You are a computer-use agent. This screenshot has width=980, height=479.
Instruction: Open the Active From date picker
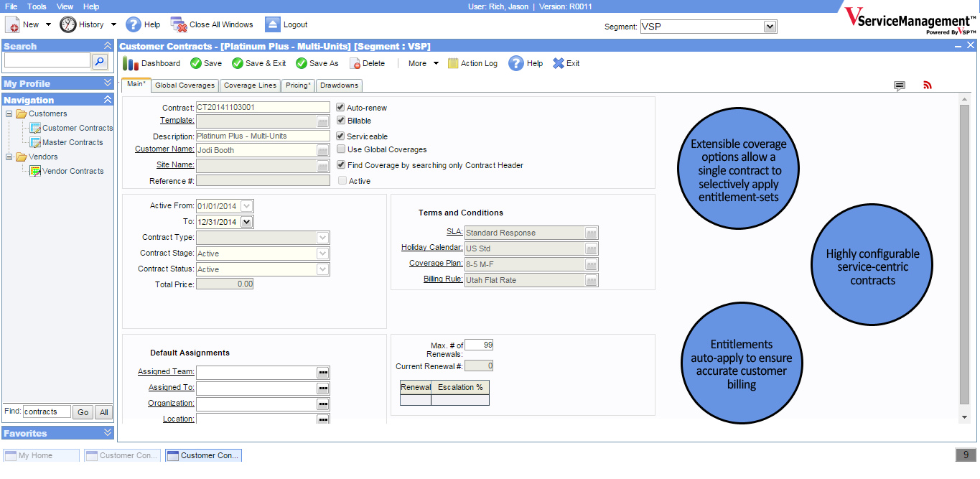click(247, 206)
